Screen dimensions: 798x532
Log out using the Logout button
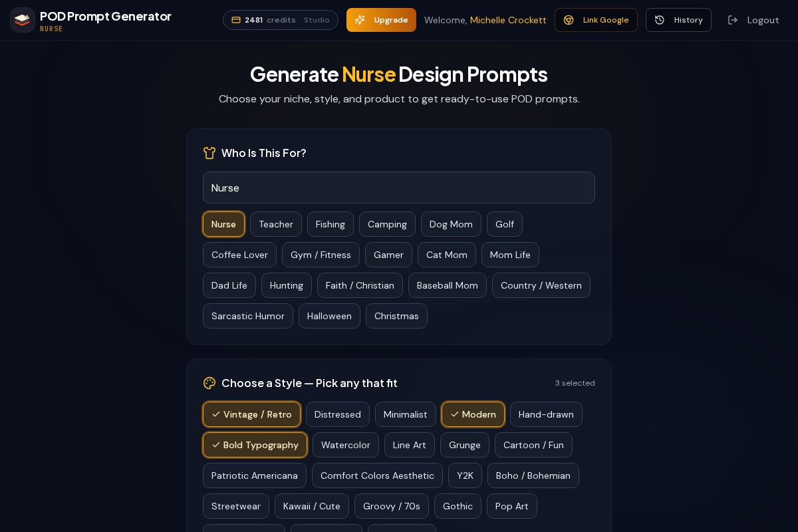(x=753, y=20)
